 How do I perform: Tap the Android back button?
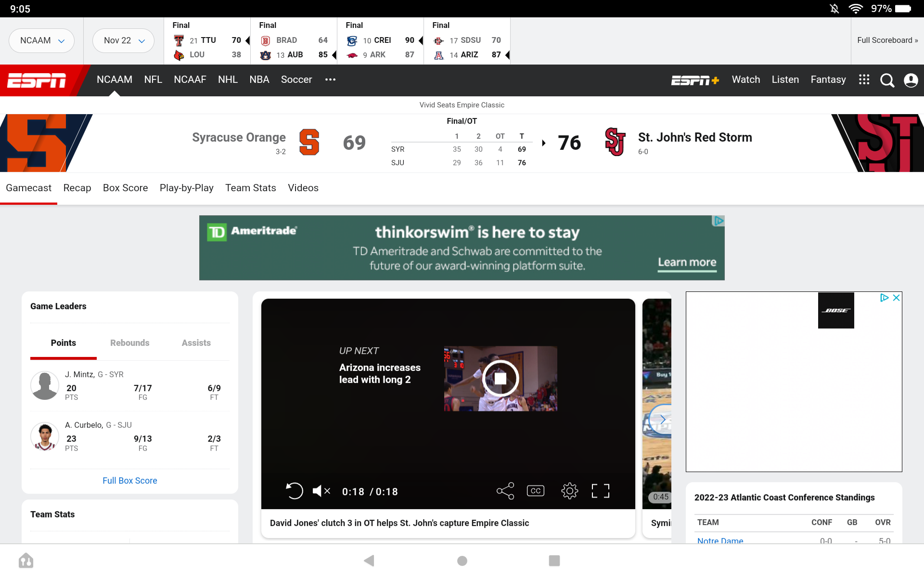pos(369,561)
